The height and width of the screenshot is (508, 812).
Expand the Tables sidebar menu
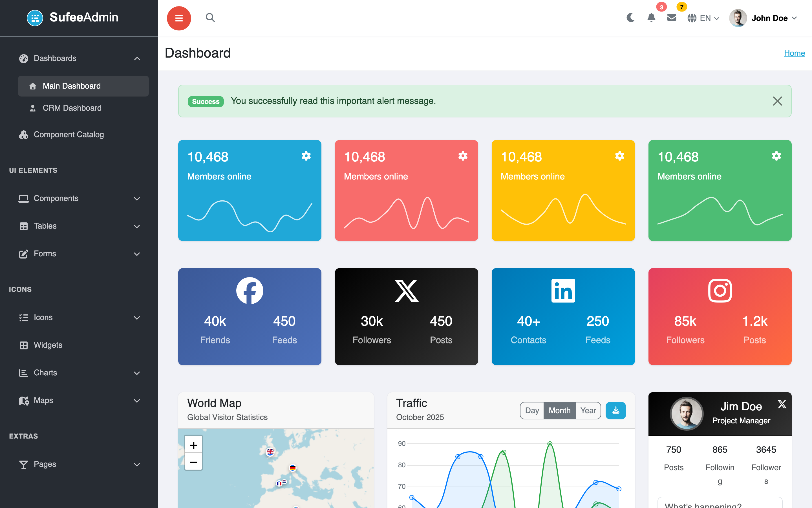click(79, 226)
